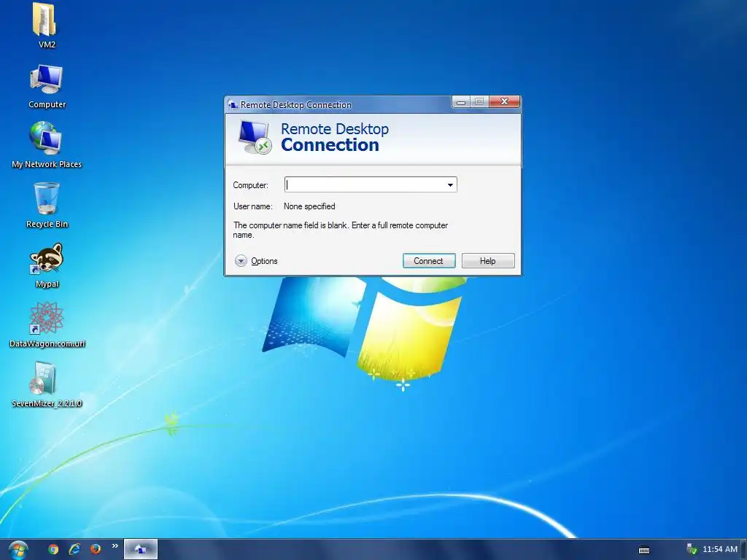Click the Remote Desktop title bar icon
747x560 pixels.
[233, 104]
